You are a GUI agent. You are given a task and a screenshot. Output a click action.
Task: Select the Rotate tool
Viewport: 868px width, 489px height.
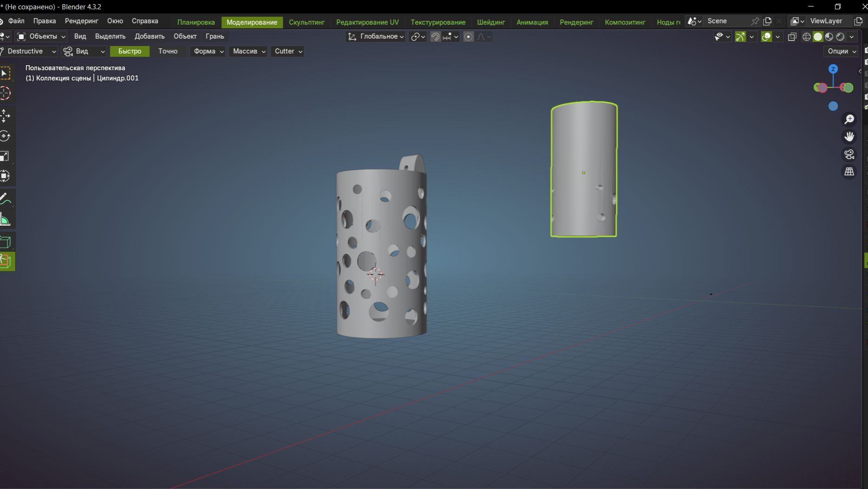pyautogui.click(x=5, y=136)
